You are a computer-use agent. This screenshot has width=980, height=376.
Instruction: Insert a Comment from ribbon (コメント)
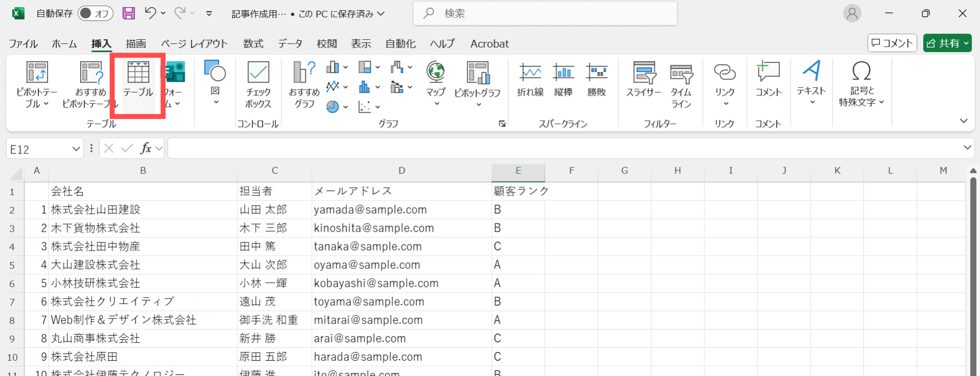[768, 80]
